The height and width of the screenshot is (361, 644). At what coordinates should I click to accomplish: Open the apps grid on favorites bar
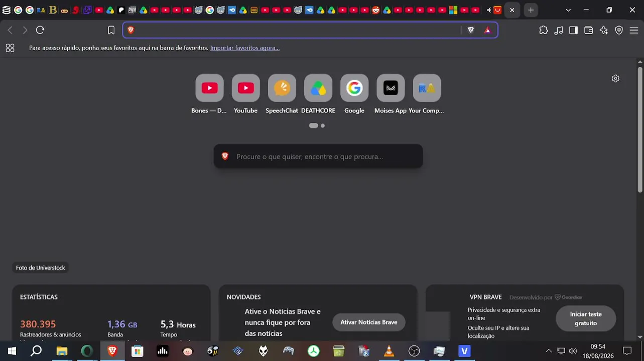pyautogui.click(x=10, y=48)
